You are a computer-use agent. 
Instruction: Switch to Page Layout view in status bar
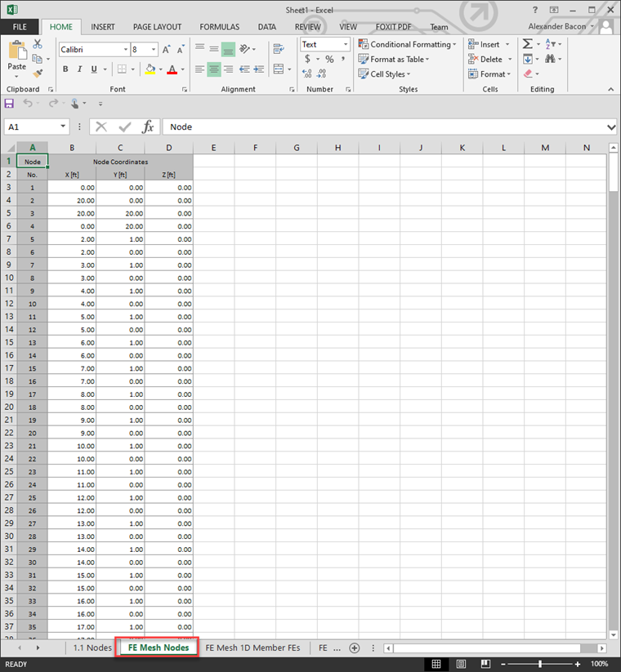(x=461, y=664)
